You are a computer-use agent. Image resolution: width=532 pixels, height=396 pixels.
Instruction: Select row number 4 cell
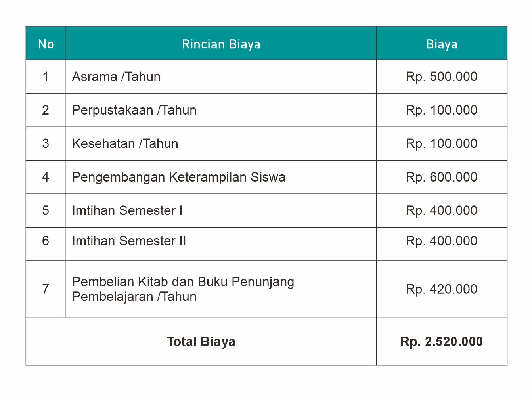coord(46,177)
